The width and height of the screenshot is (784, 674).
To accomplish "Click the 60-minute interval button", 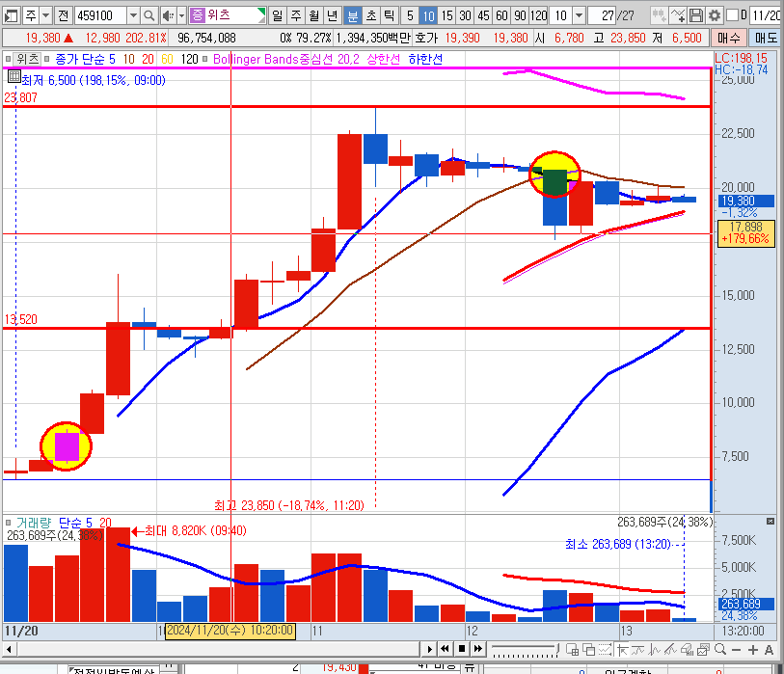I will click(502, 16).
